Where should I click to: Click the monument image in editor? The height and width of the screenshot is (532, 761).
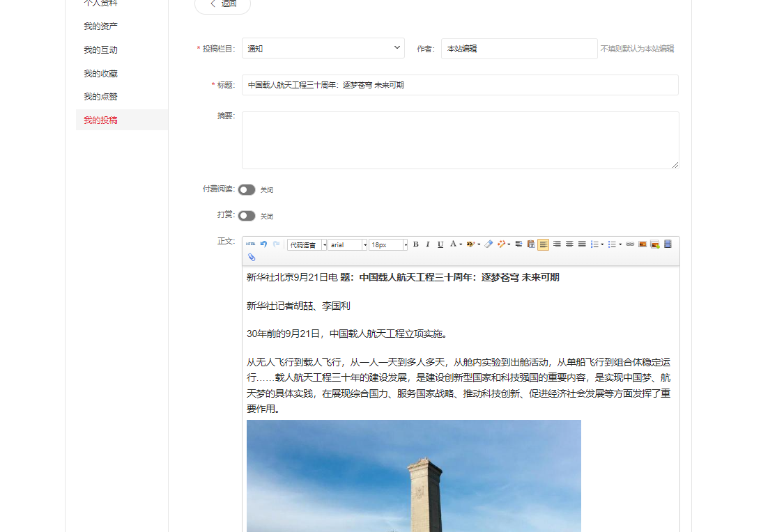[413, 476]
